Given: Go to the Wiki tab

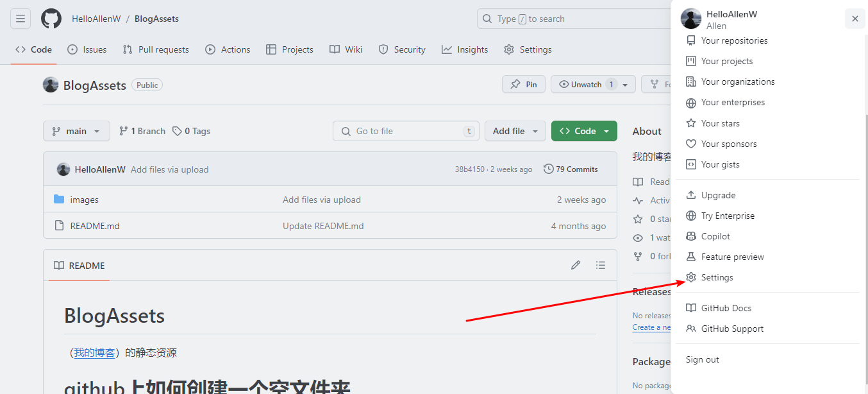Looking at the screenshot, I should click(346, 49).
